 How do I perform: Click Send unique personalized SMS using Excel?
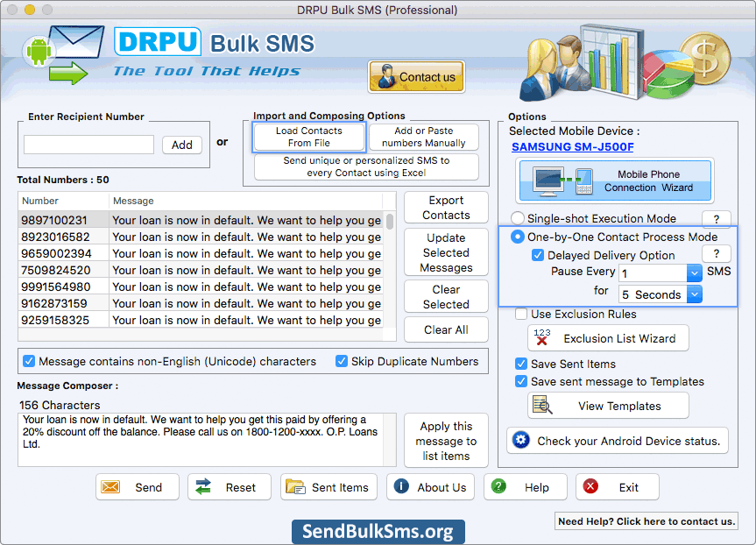pyautogui.click(x=366, y=166)
